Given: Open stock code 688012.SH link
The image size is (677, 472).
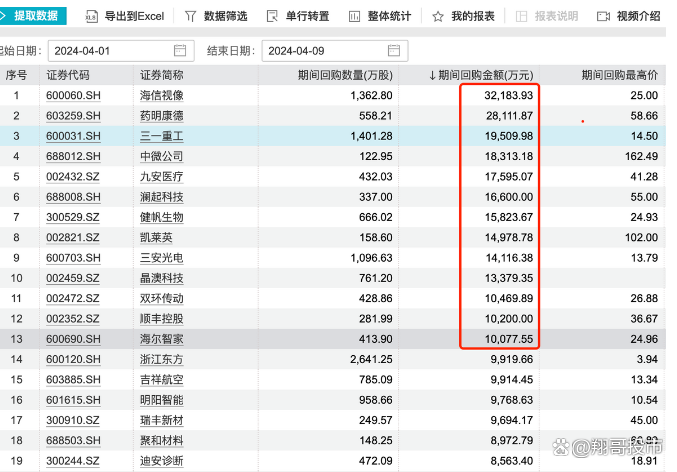Looking at the screenshot, I should click(73, 156).
